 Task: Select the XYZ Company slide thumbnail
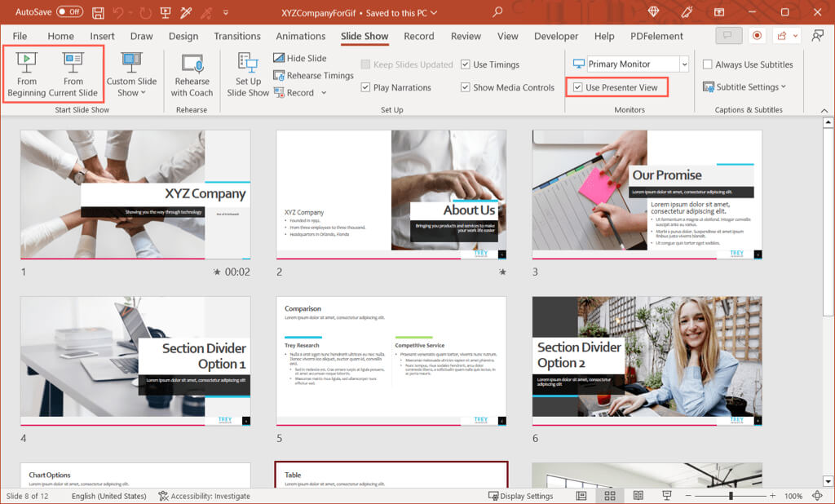[x=135, y=194]
